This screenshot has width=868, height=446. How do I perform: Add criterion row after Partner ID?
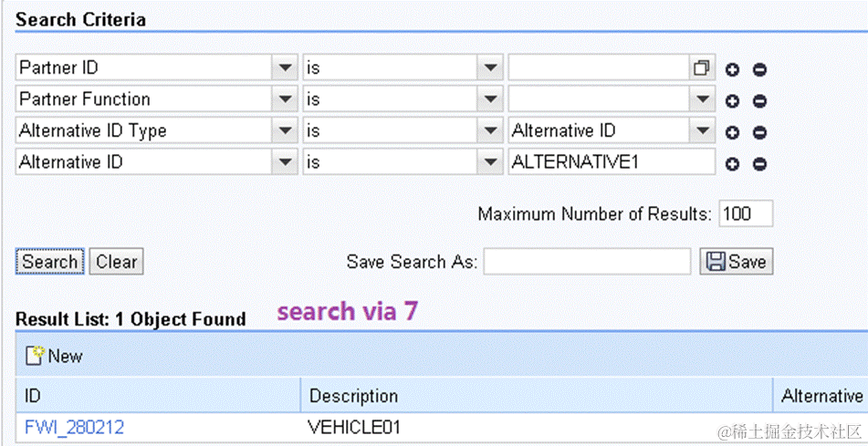coord(733,69)
